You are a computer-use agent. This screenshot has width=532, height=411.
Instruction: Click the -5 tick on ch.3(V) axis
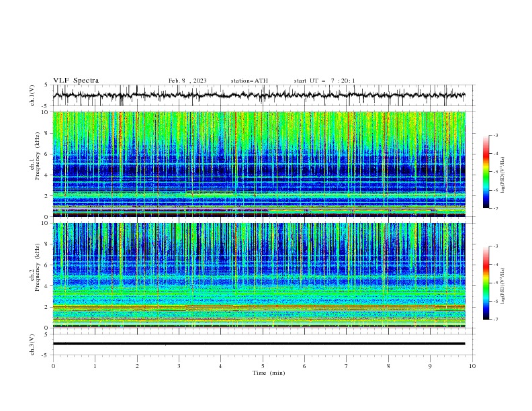coord(46,355)
